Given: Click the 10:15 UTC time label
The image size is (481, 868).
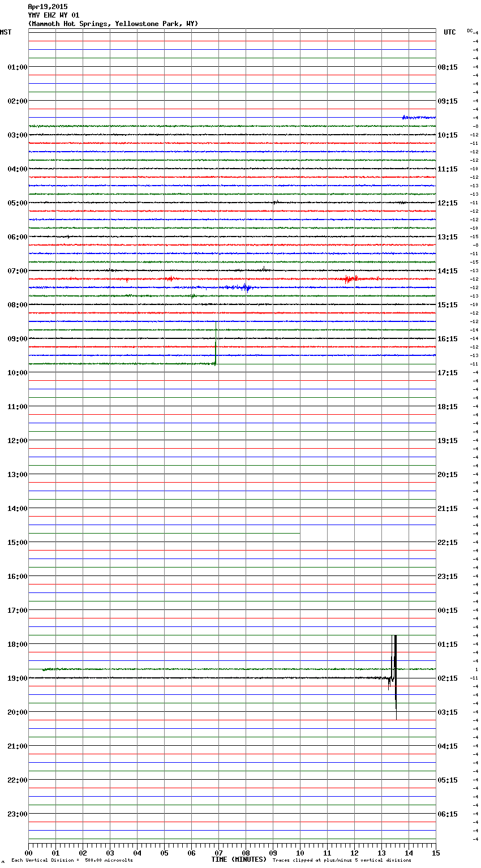Looking at the screenshot, I should [448, 135].
